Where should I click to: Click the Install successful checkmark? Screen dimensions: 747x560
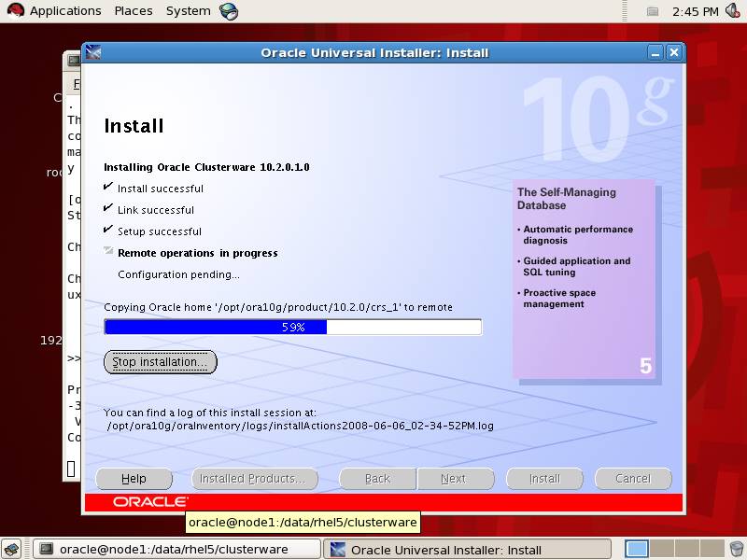click(108, 186)
